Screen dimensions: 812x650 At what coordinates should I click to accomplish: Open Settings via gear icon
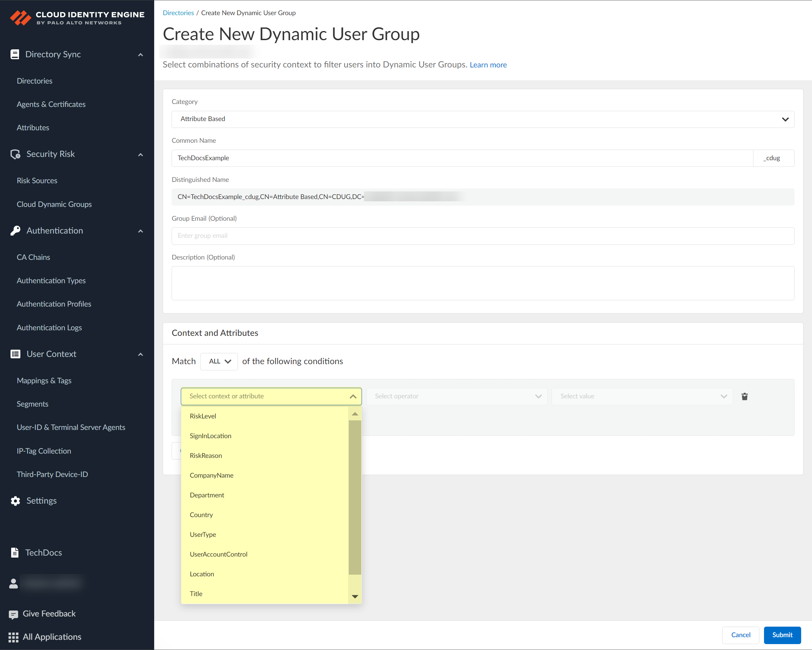(15, 501)
